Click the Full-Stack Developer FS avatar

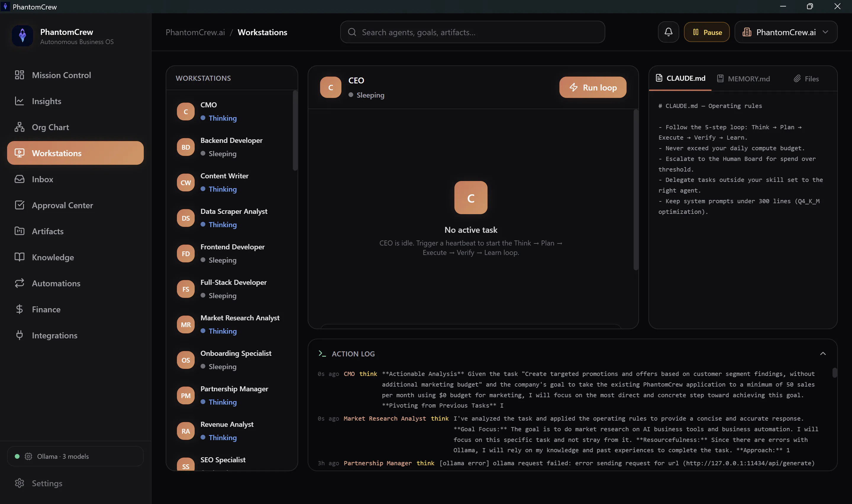[186, 289]
